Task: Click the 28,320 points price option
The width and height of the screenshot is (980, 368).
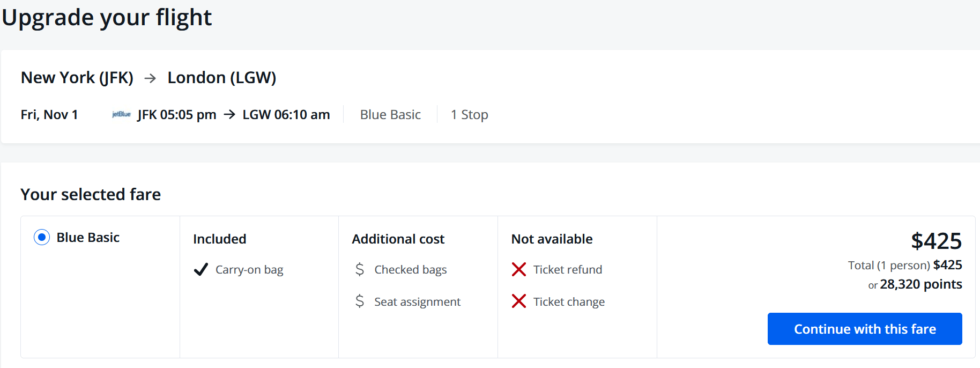Action: click(920, 284)
